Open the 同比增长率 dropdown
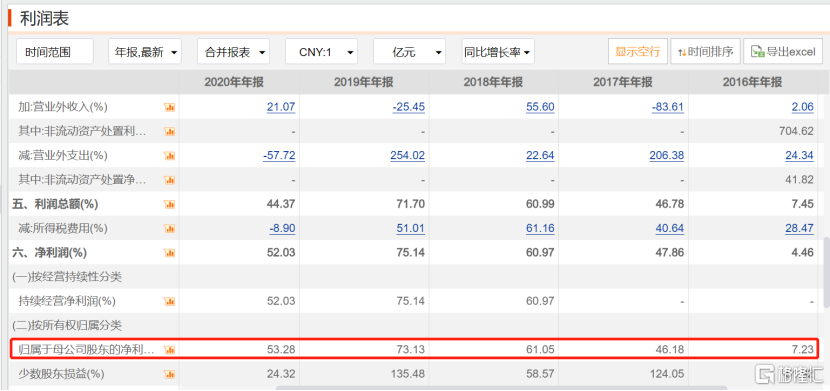This screenshot has height=391, width=830. [498, 52]
